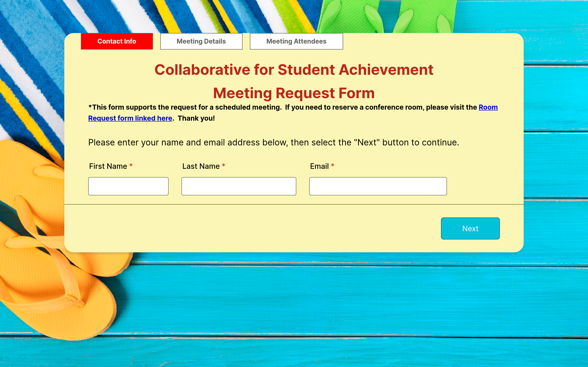Click the 'Meeting Request Form' heading
Image resolution: width=588 pixels, height=367 pixels.
(294, 93)
